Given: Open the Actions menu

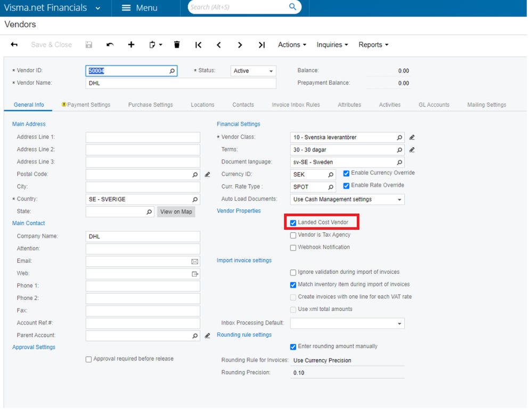Looking at the screenshot, I should [292, 45].
